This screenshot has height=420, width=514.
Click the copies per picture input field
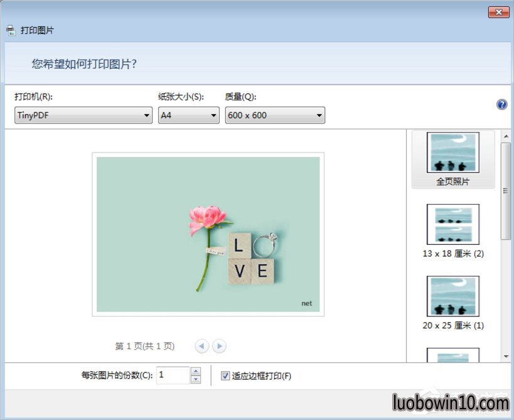click(x=173, y=375)
